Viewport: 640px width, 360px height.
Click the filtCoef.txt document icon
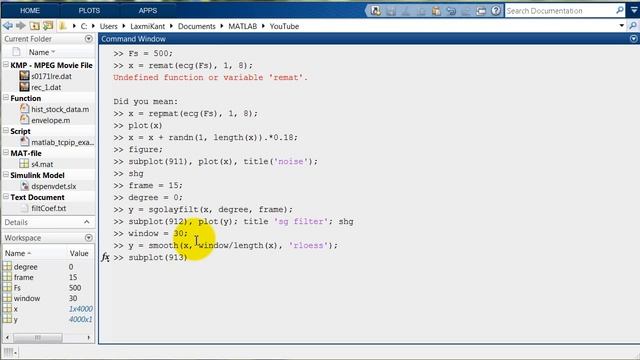[24, 208]
